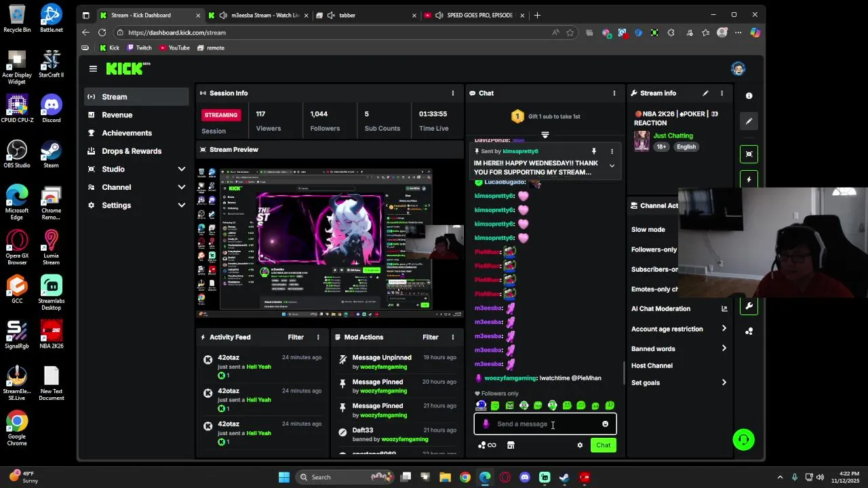Go to Revenue in the sidebar
The height and width of the screenshot is (488, 868).
pos(136,115)
